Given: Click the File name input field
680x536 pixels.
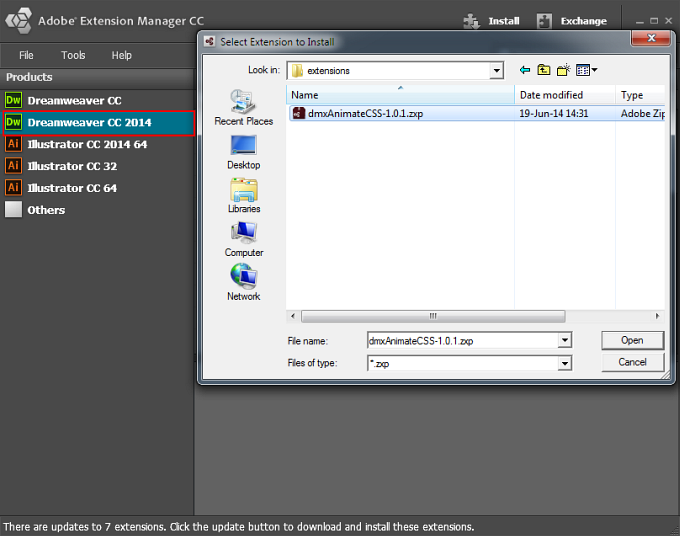Looking at the screenshot, I should point(463,340).
